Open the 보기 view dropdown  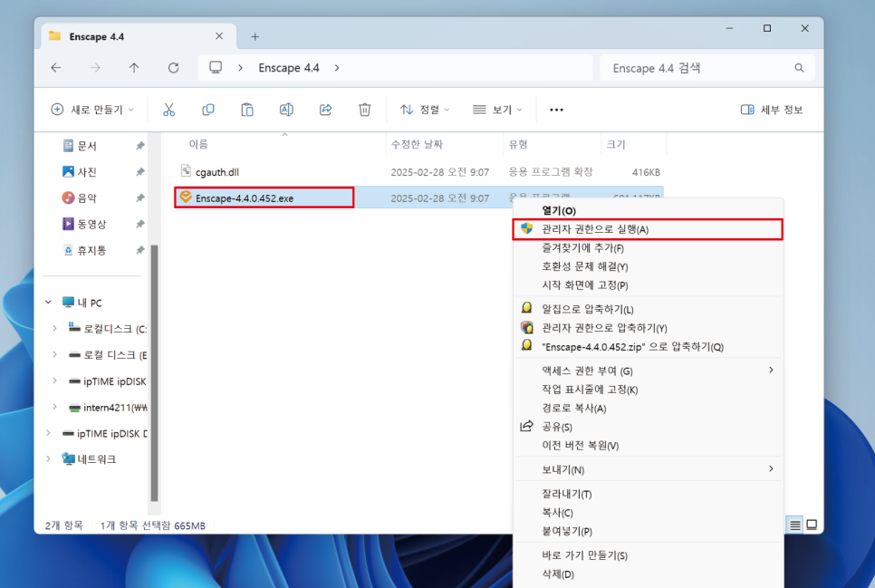tap(497, 110)
